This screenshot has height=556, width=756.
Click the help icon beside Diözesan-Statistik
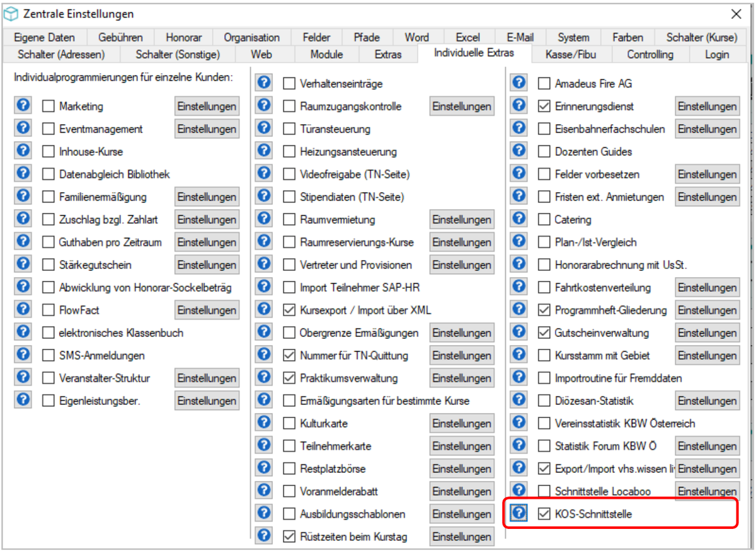(x=518, y=400)
